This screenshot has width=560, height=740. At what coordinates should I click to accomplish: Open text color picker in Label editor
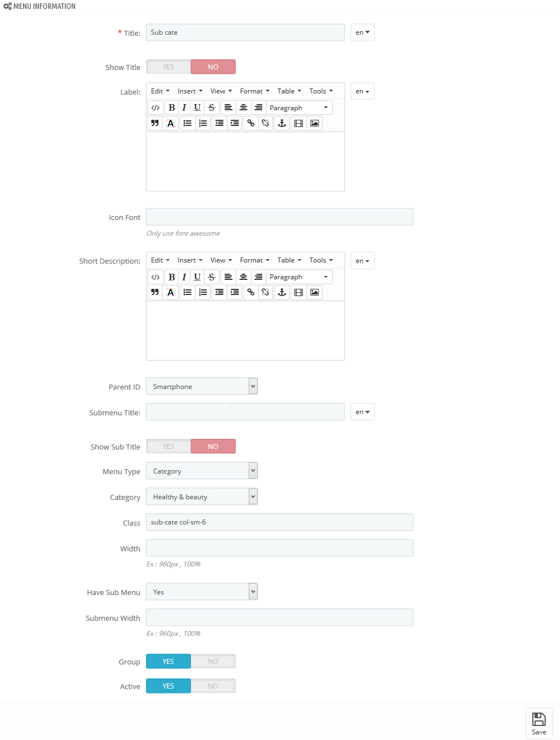pyautogui.click(x=171, y=123)
